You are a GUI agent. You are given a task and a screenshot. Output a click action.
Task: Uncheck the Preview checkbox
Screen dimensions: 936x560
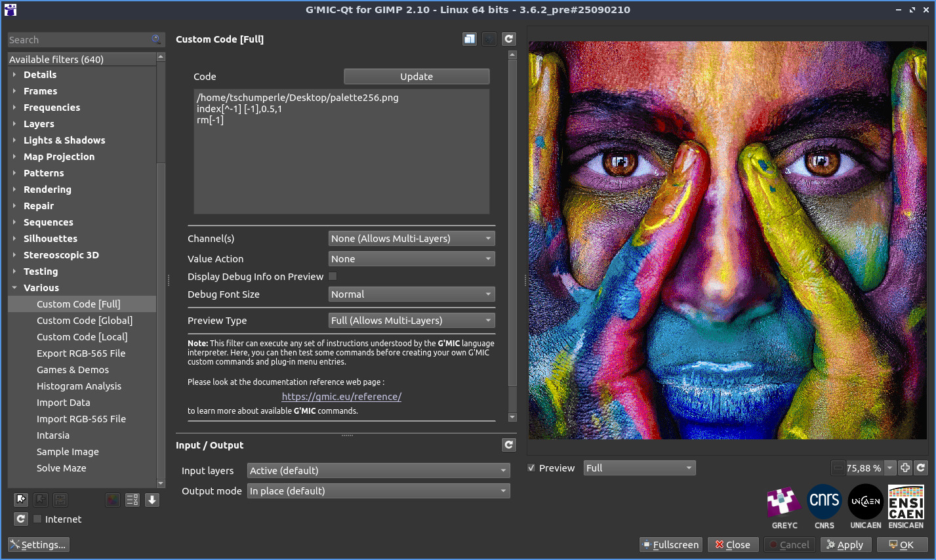532,468
